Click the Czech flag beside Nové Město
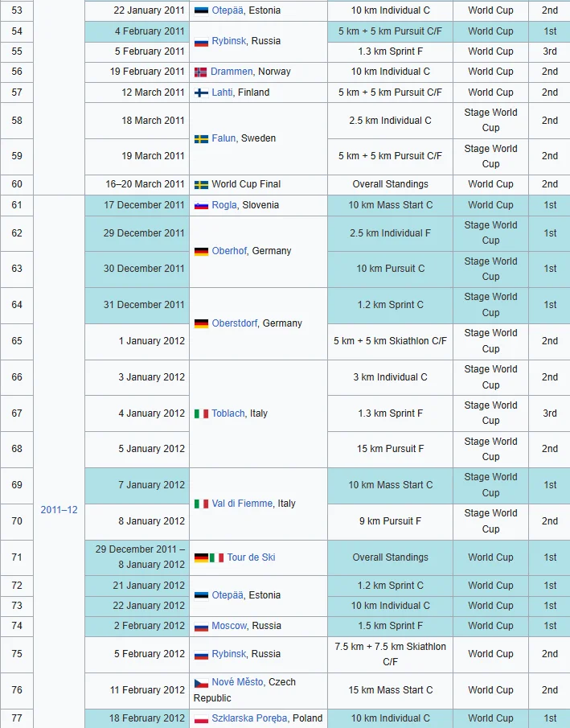Screen dimensions: 570x728 201,682
